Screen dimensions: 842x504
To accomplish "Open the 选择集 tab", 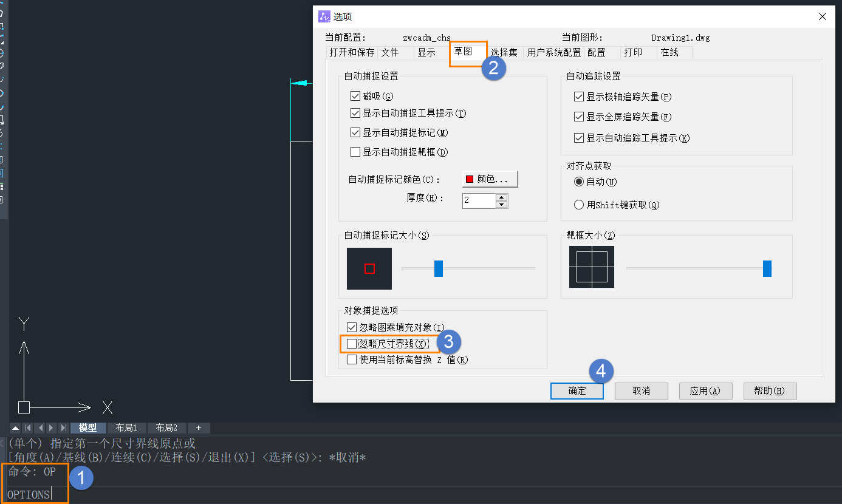I will click(504, 53).
